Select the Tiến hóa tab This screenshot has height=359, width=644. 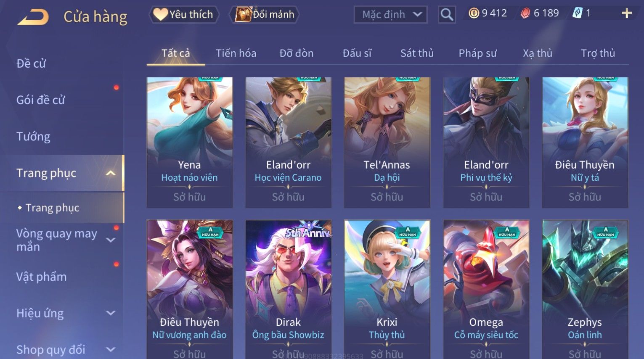point(236,53)
